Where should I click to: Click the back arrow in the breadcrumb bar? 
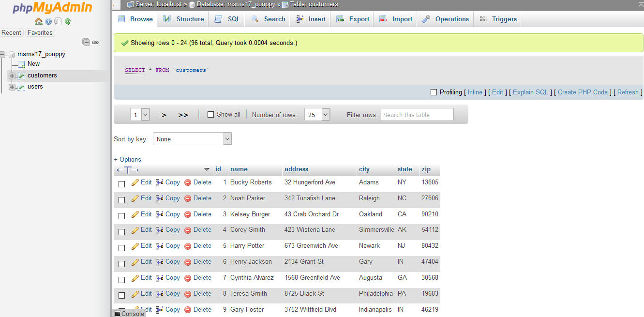pos(116,4)
